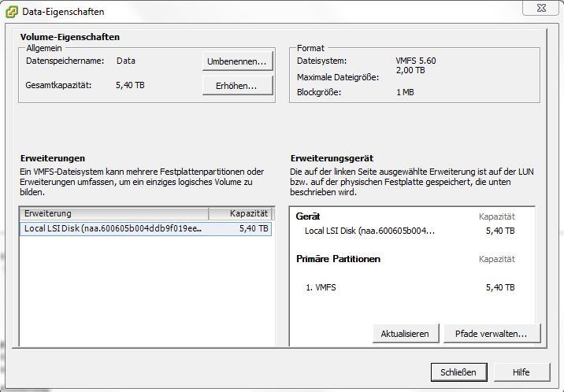Click the VMFS 5.60 file system value
564x392 pixels.
click(416, 61)
